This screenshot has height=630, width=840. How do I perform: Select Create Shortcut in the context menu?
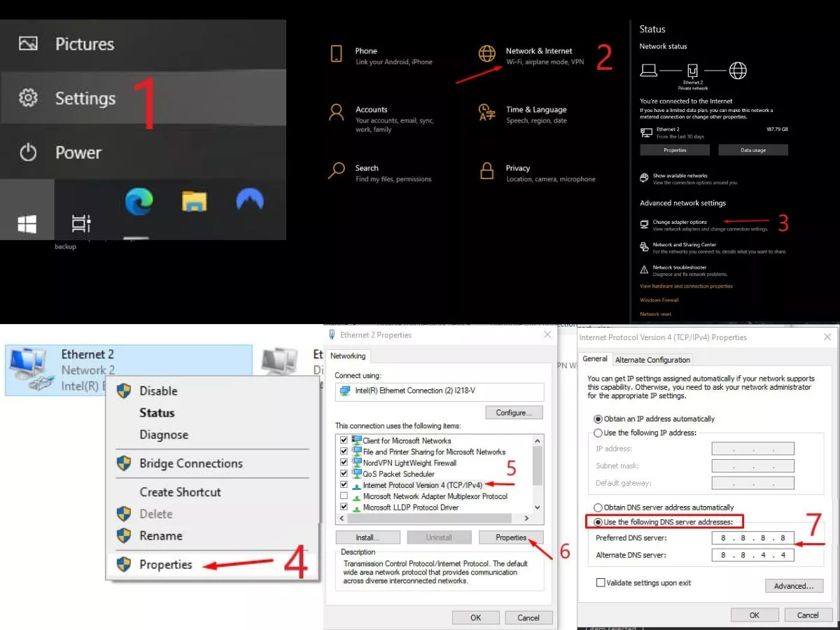click(180, 492)
